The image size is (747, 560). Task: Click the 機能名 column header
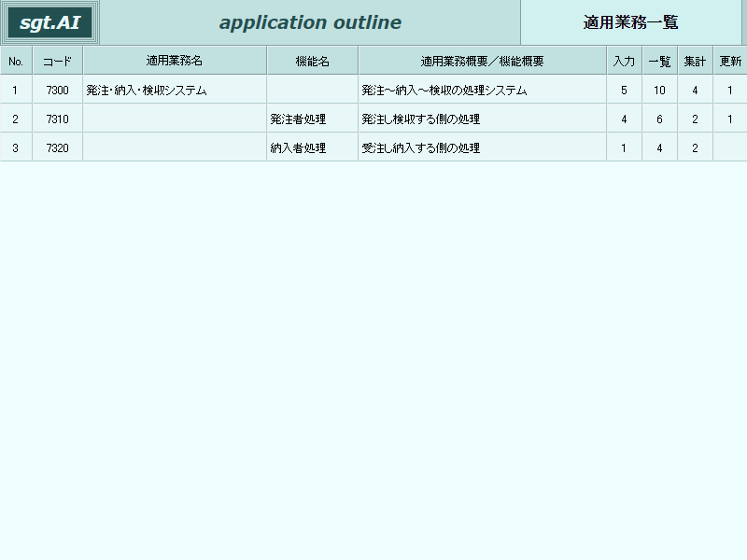(313, 61)
